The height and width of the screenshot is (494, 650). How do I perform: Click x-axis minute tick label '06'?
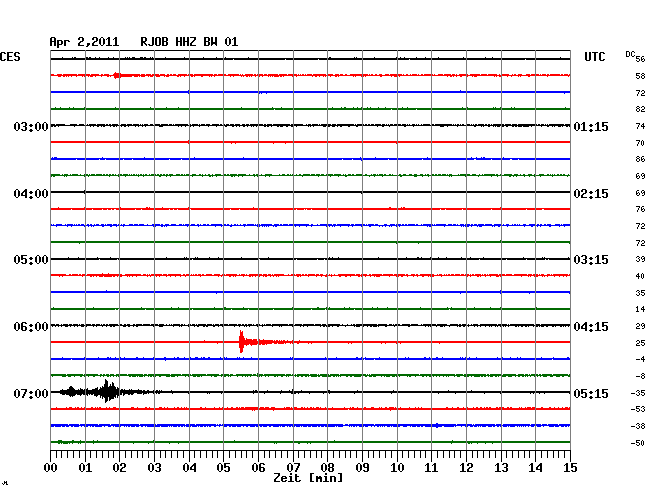(258, 467)
